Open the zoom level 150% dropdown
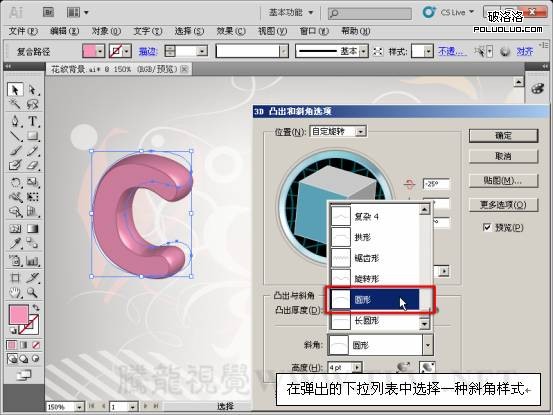This screenshot has width=553, height=415. point(79,407)
